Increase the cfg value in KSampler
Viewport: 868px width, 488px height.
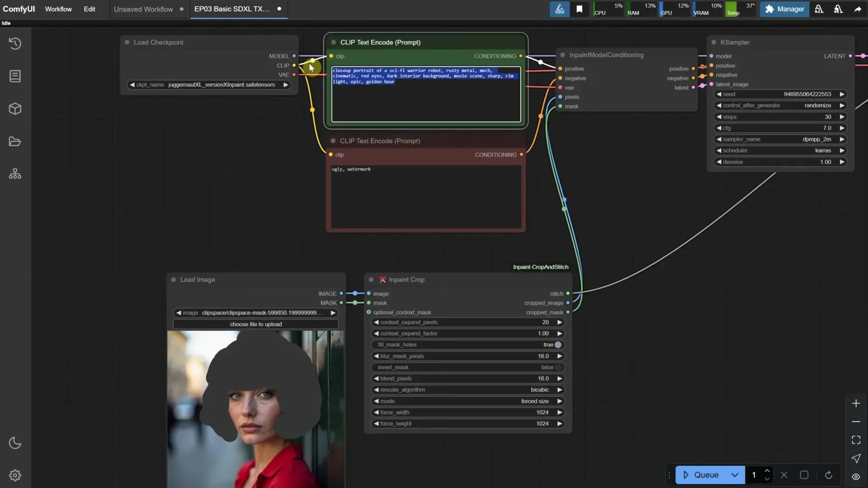coord(842,128)
